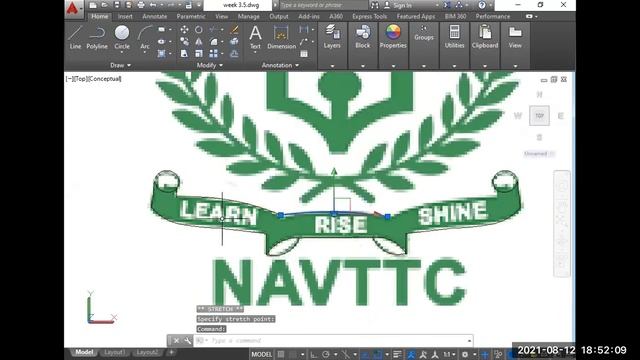Expand the Annotation panel flyout
This screenshot has width=640, height=360.
(280, 65)
